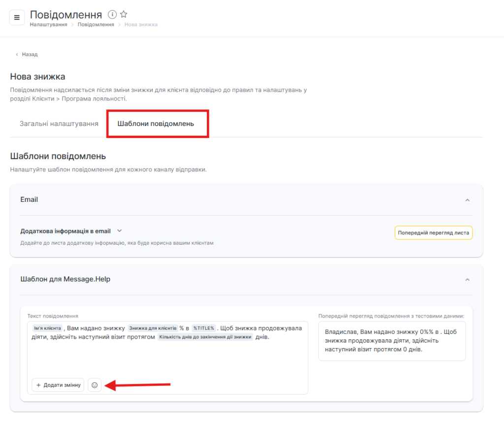Viewport: 504px width, 424px height.
Task: Click Нова знижка breadcrumb item
Action: click(x=141, y=25)
